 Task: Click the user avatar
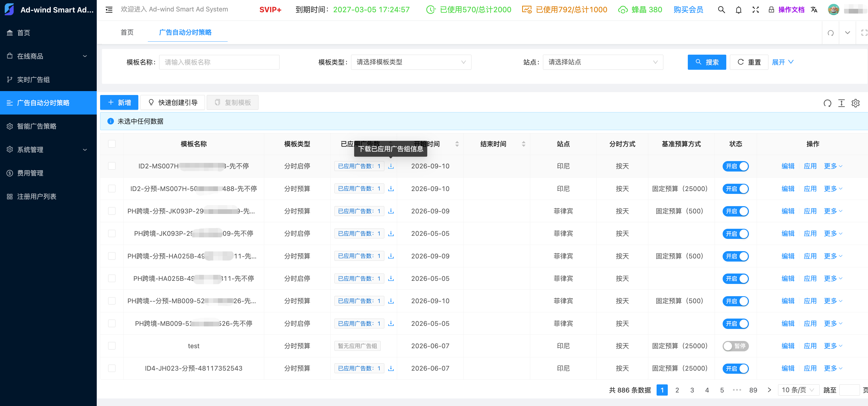(x=834, y=9)
